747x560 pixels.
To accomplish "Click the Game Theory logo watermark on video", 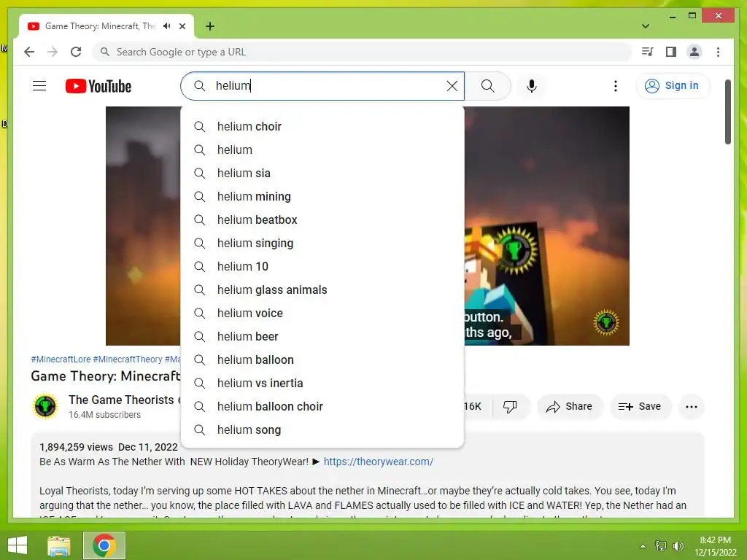I will pyautogui.click(x=606, y=322).
